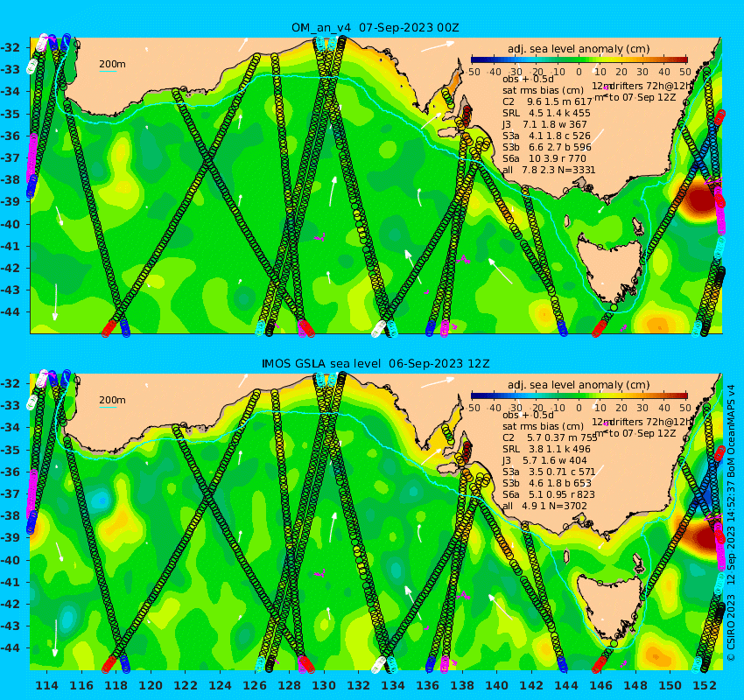Click the 'S3a 3.5 0.71 c 571' statistics row
Image resolution: width=744 pixels, height=700 pixels.
point(549,472)
